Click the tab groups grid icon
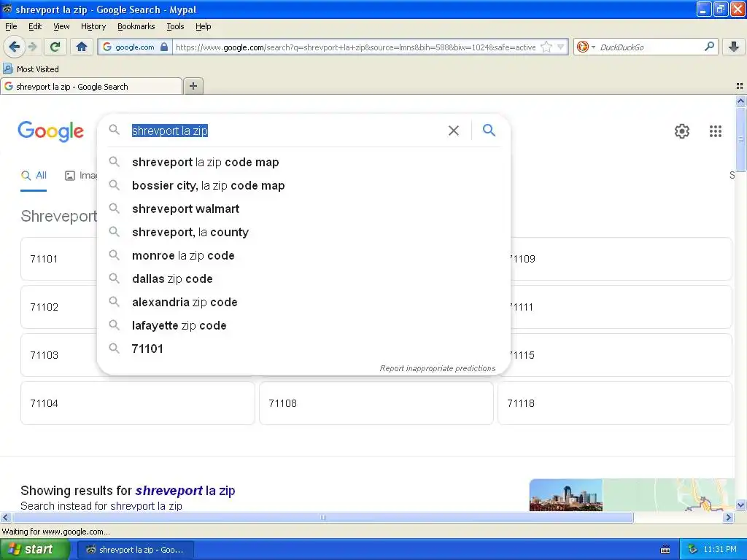The width and height of the screenshot is (747, 560). coord(740,86)
